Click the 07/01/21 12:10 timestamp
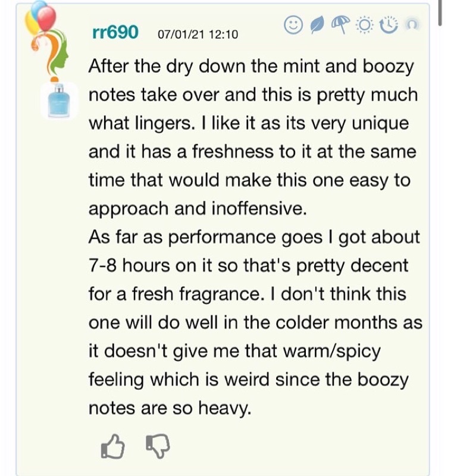 198,35
